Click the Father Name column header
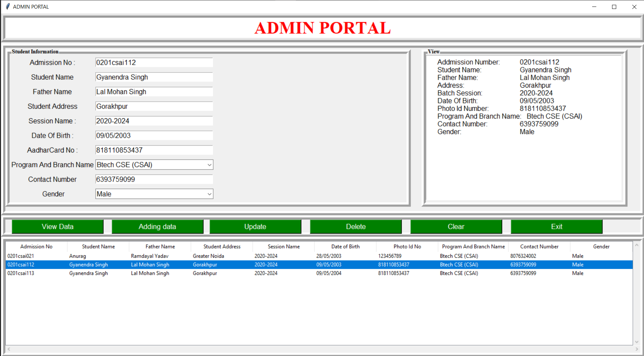The height and width of the screenshot is (356, 644). [160, 247]
